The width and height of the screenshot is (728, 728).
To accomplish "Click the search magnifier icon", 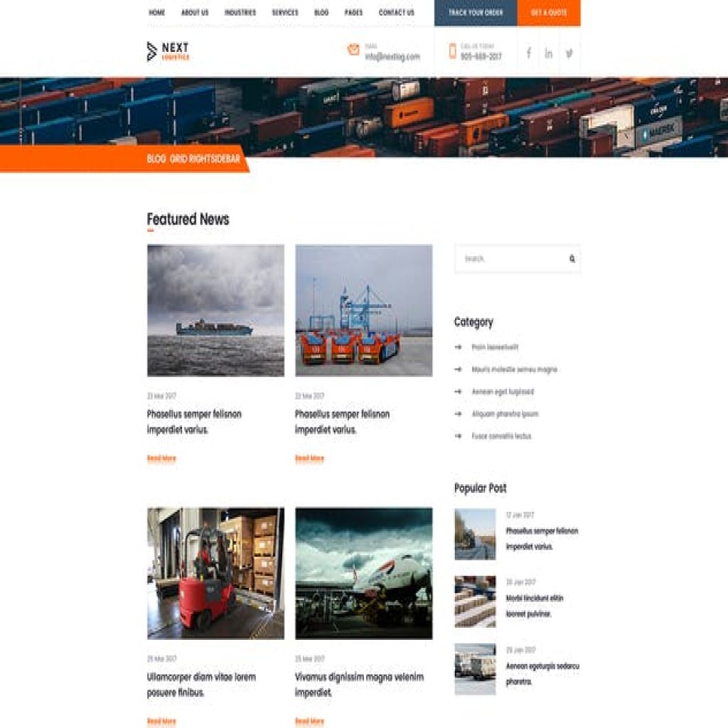I will (x=572, y=259).
